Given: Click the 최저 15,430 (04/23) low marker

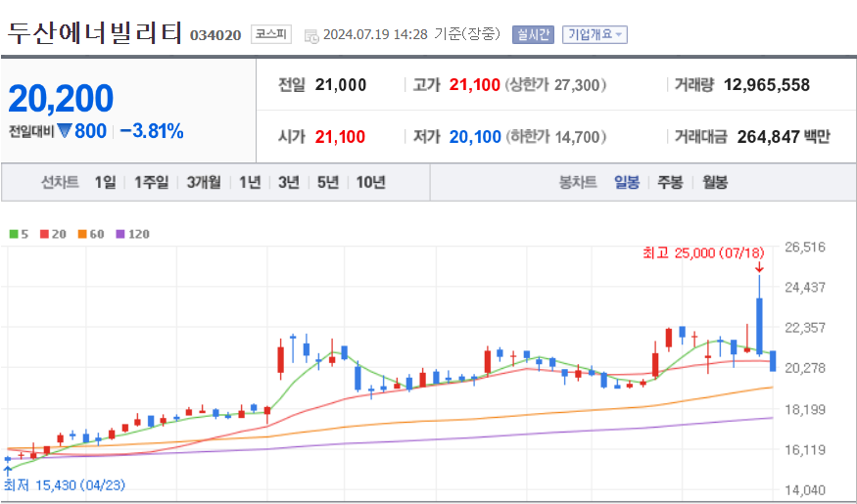Looking at the screenshot, I should coord(64,484).
